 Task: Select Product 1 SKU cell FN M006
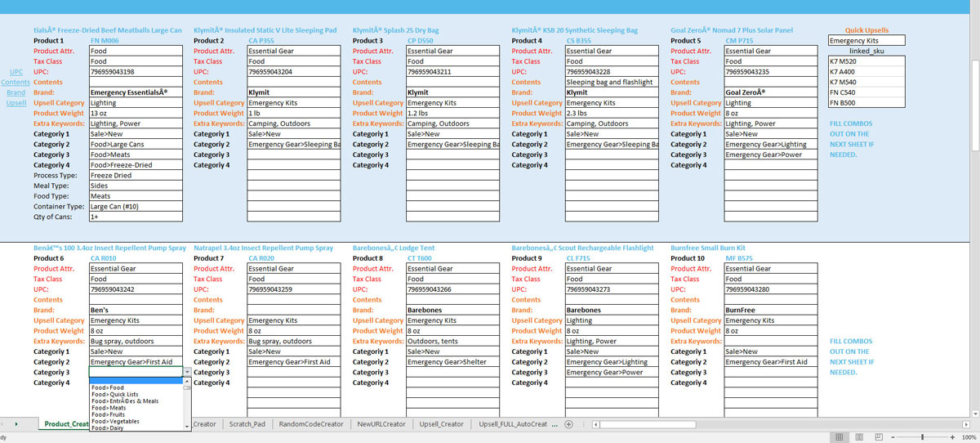pos(136,41)
